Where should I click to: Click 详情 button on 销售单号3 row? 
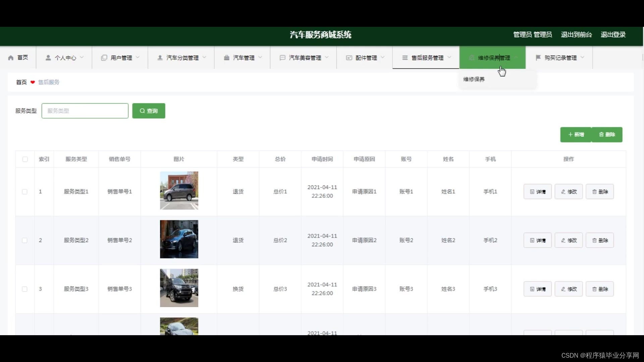pos(537,289)
